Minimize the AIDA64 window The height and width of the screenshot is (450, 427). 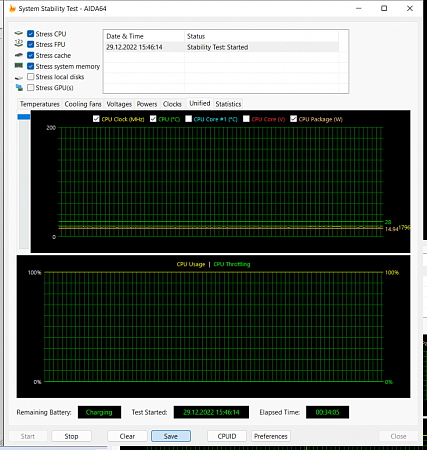tap(359, 8)
